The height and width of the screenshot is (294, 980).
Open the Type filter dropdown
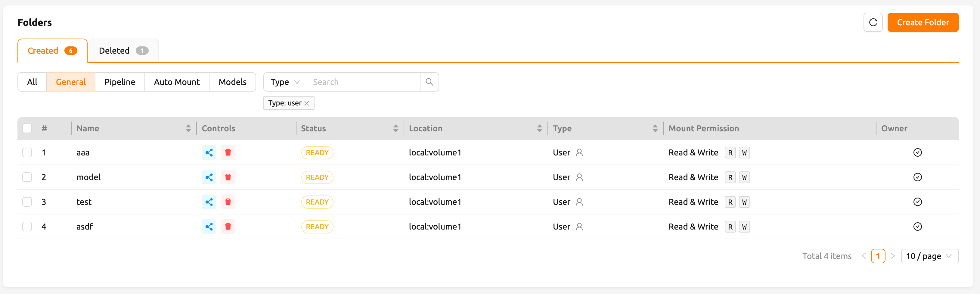pyautogui.click(x=285, y=82)
